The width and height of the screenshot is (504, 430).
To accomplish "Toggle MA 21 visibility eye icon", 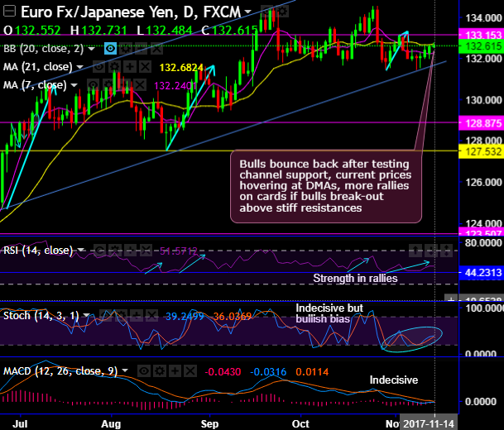I will (x=98, y=67).
